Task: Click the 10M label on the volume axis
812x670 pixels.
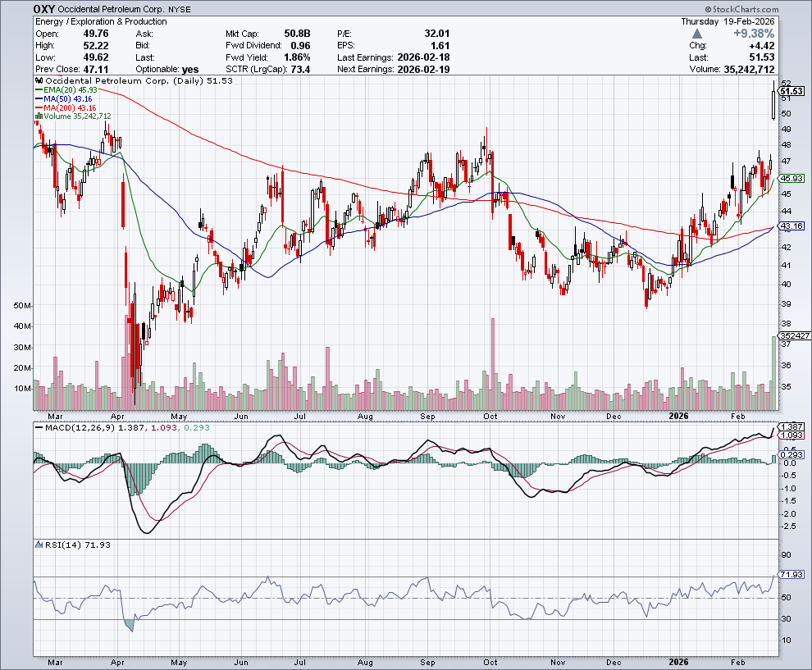Action: click(22, 389)
